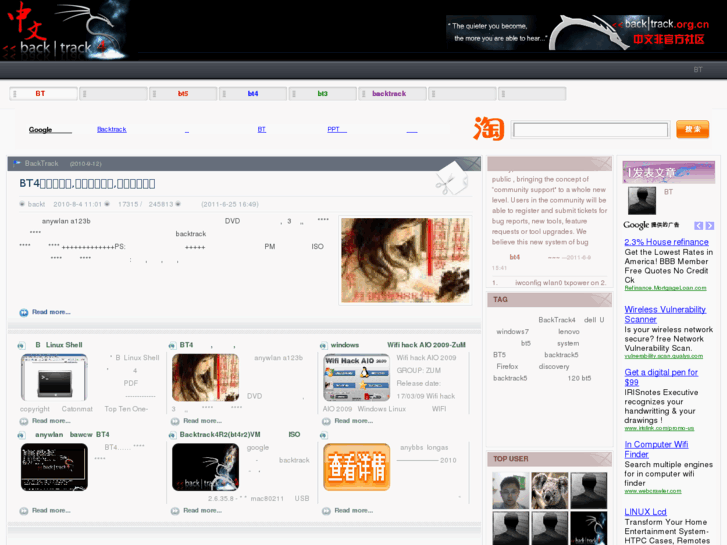This screenshot has width=727, height=545.
Task: Click the iwconfig wlan0 txpower entry
Action: click(x=560, y=282)
